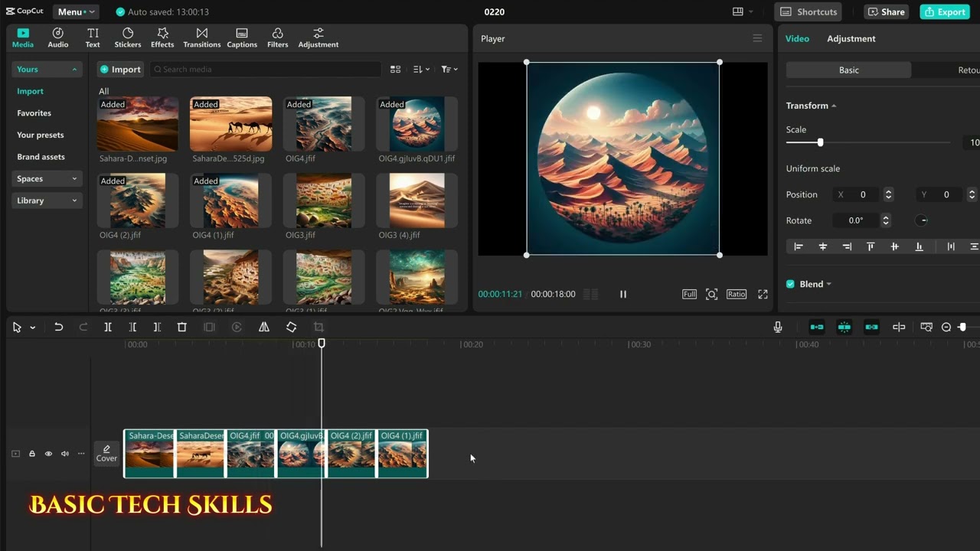Open full-screen preview in Player
Image resolution: width=980 pixels, height=551 pixels.
(763, 294)
